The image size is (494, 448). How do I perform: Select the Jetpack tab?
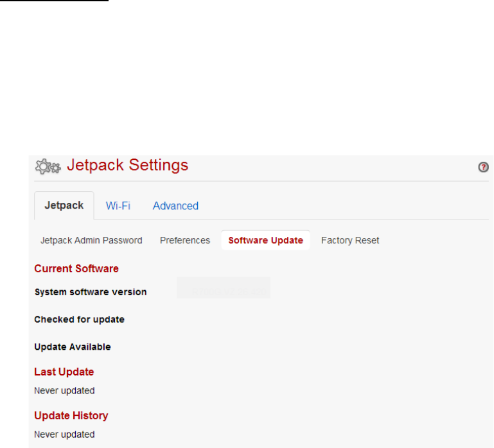pyautogui.click(x=64, y=205)
